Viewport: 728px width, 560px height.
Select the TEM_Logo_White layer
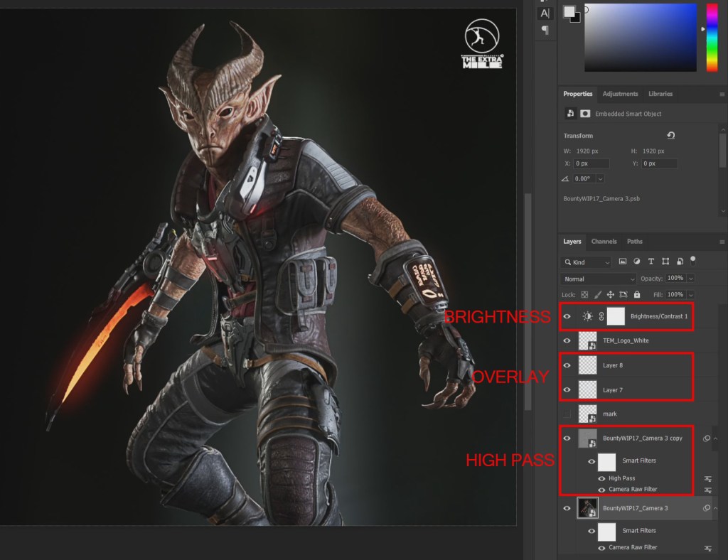626,340
